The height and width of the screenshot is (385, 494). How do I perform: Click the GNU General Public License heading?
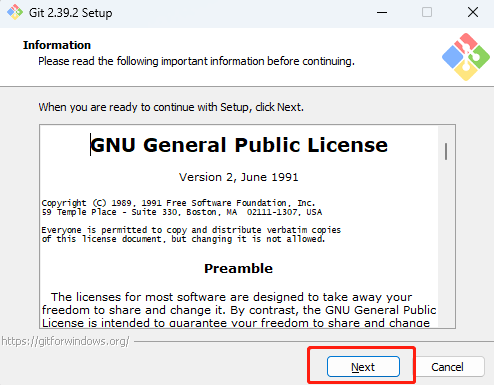coord(239,145)
